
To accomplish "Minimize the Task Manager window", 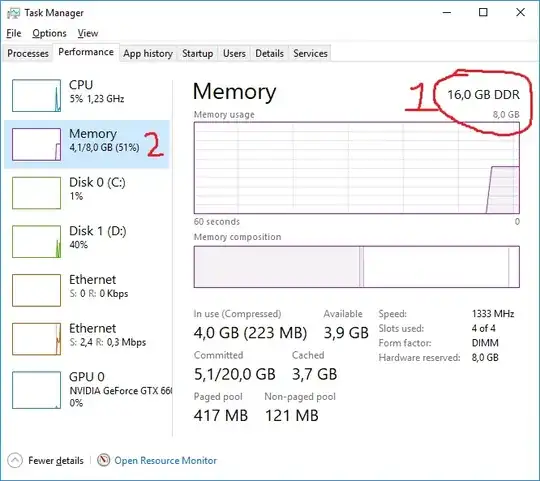I will pyautogui.click(x=447, y=13).
